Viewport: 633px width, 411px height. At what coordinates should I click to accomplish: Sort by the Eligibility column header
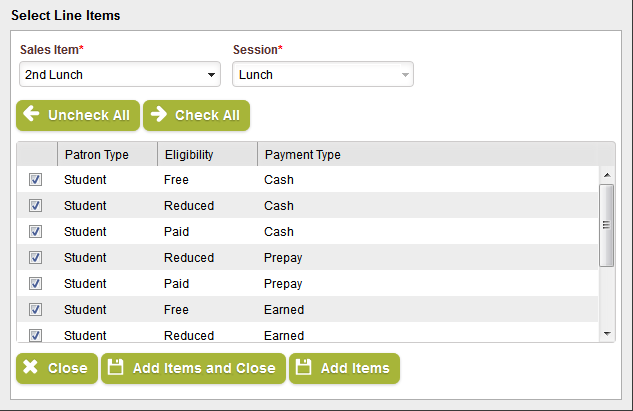click(189, 155)
